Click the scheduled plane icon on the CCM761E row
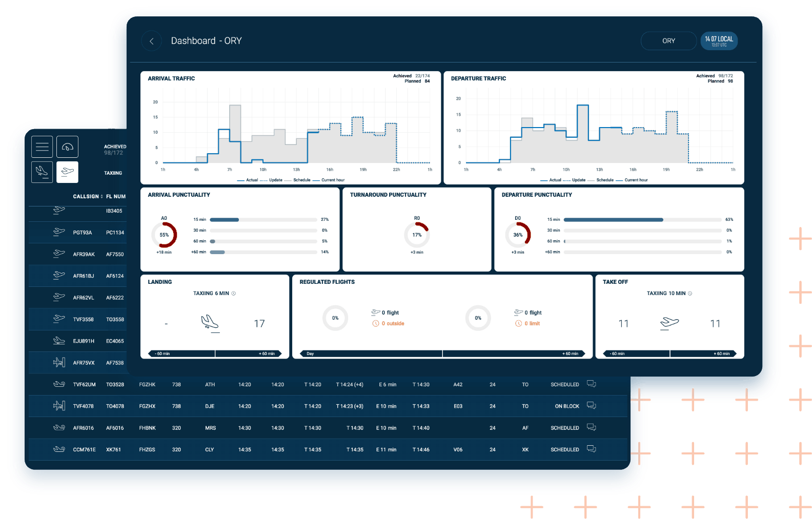812x519 pixels. point(59,449)
